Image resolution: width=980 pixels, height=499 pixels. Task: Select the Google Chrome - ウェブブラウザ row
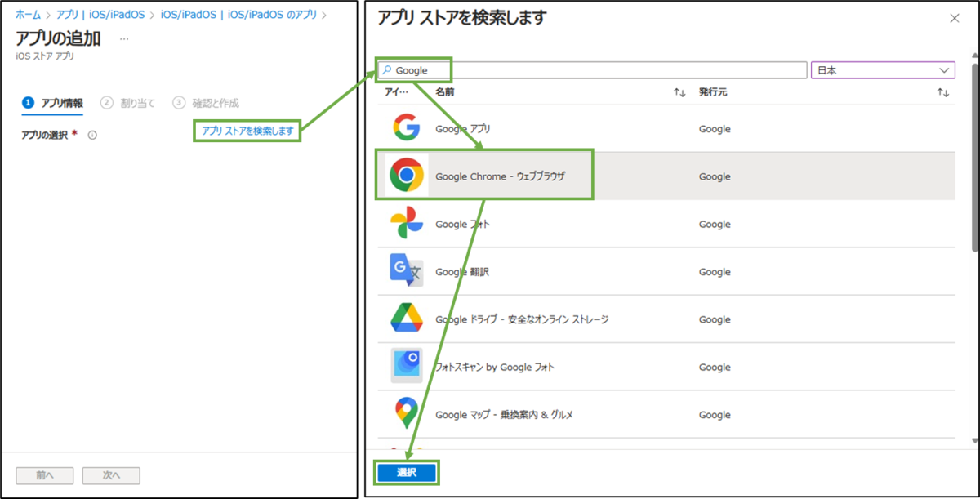click(x=665, y=176)
